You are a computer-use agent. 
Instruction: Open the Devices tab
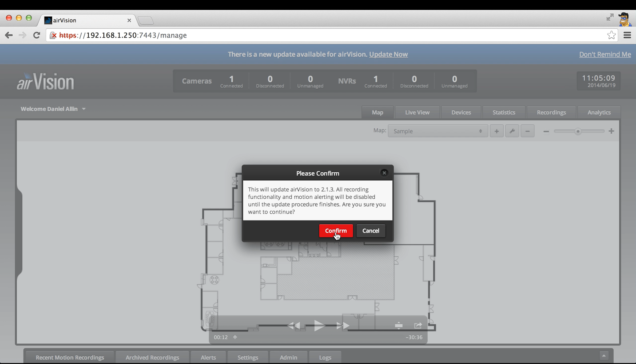[461, 112]
